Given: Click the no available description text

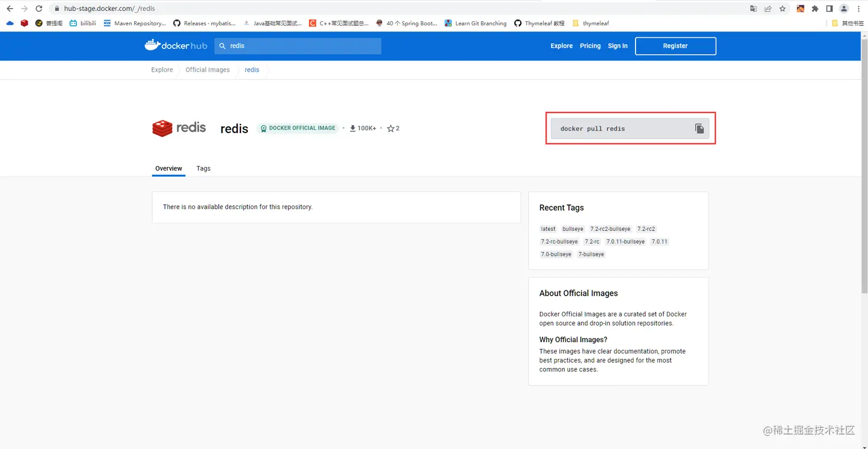Looking at the screenshot, I should (x=238, y=207).
